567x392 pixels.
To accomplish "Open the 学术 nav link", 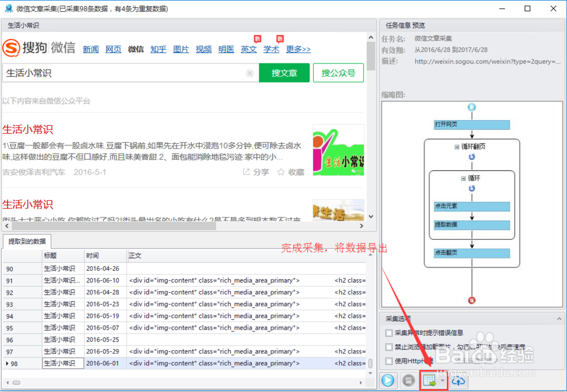I will point(271,49).
